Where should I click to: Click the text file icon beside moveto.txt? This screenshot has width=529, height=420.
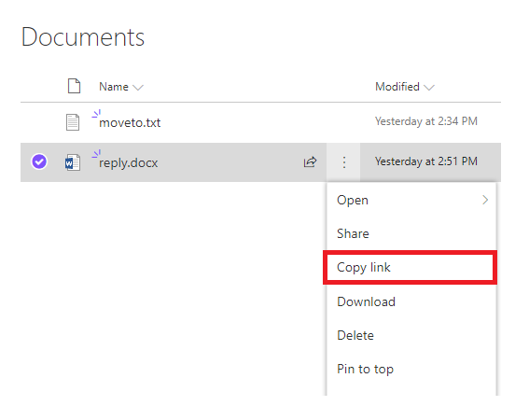(73, 122)
